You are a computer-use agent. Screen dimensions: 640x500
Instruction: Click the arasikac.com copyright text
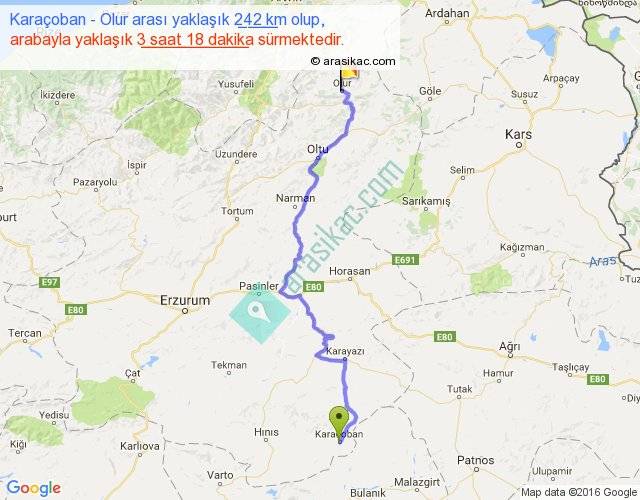coord(353,61)
